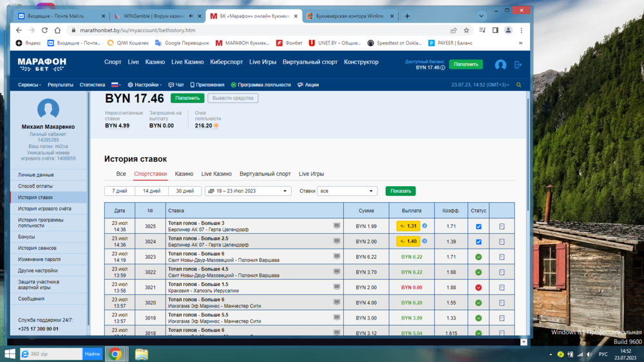Click the loyalty points coin icon
This screenshot has width=644, height=362.
tap(216, 126)
